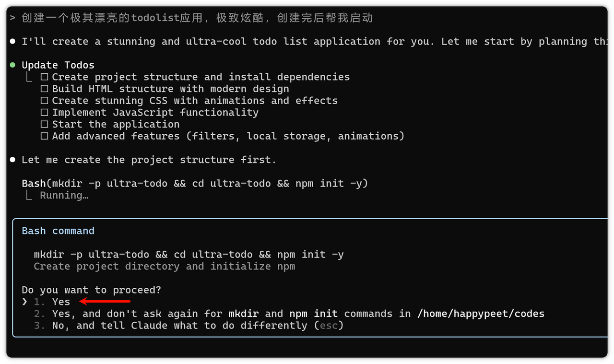
Task: Select option 1 Yes
Action: [60, 302]
